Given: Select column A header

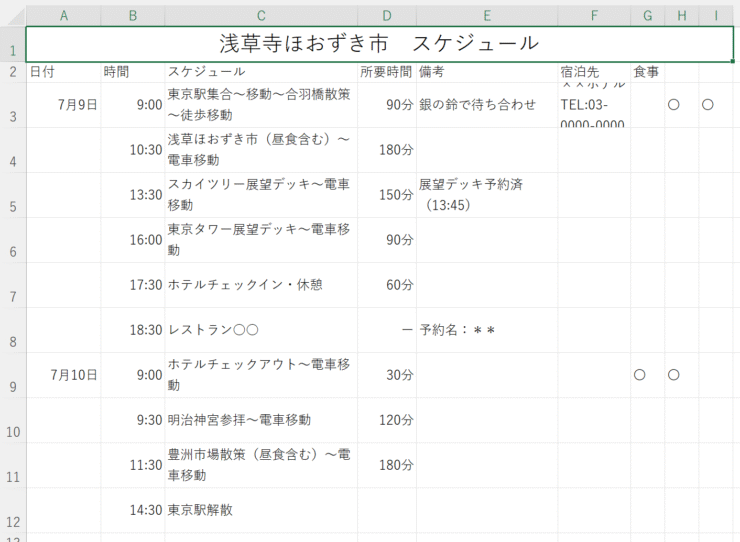Looking at the screenshot, I should (x=64, y=16).
